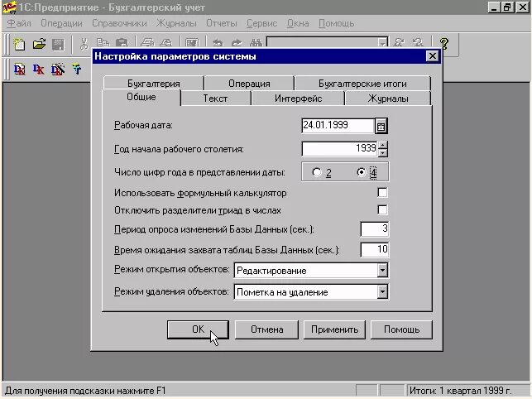Screen dimensions: 532x399
Task: Open the Окна menu
Action: pos(298,23)
